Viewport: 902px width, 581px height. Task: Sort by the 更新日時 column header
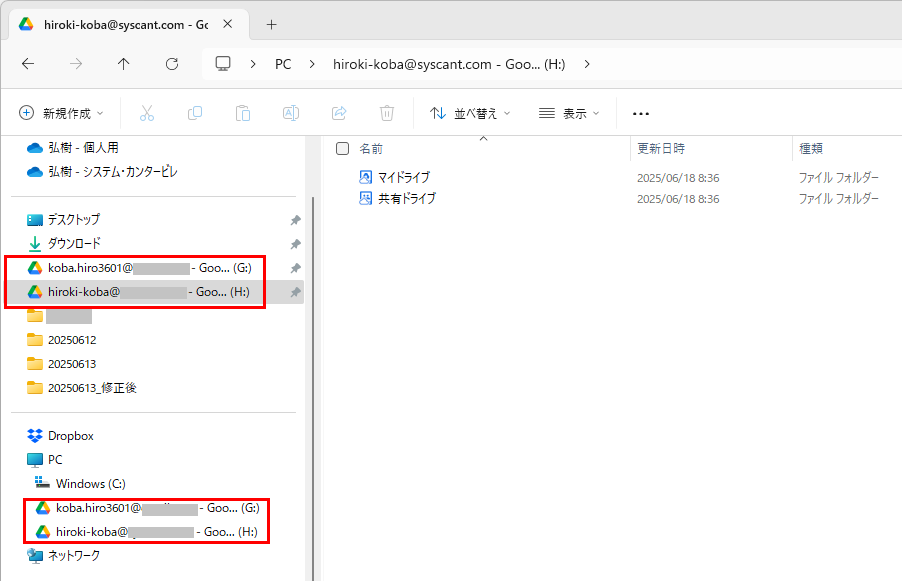(x=662, y=148)
